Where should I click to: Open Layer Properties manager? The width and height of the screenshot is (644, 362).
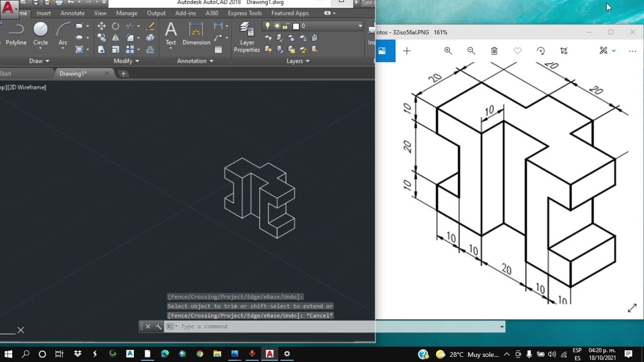click(247, 38)
